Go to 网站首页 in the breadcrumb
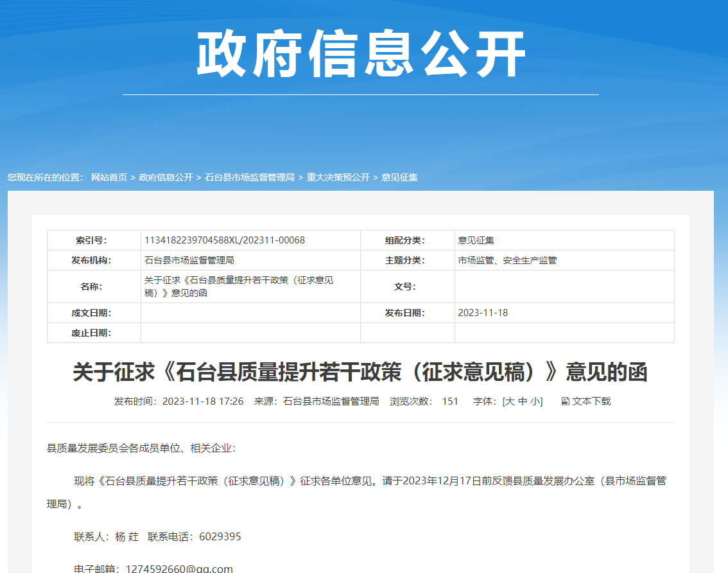This screenshot has height=573, width=728. (109, 177)
